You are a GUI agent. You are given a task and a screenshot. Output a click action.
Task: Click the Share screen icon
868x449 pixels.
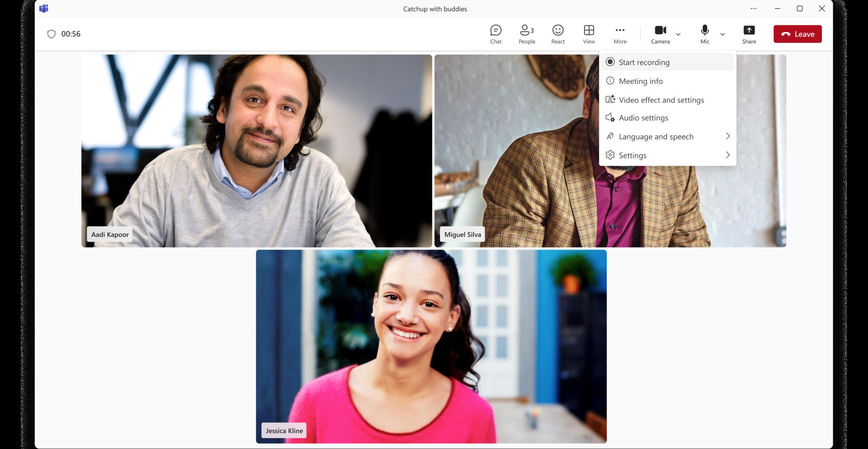point(749,34)
